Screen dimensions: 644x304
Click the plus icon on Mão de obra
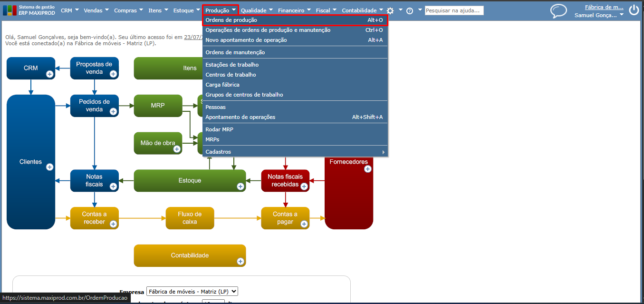pos(177,149)
